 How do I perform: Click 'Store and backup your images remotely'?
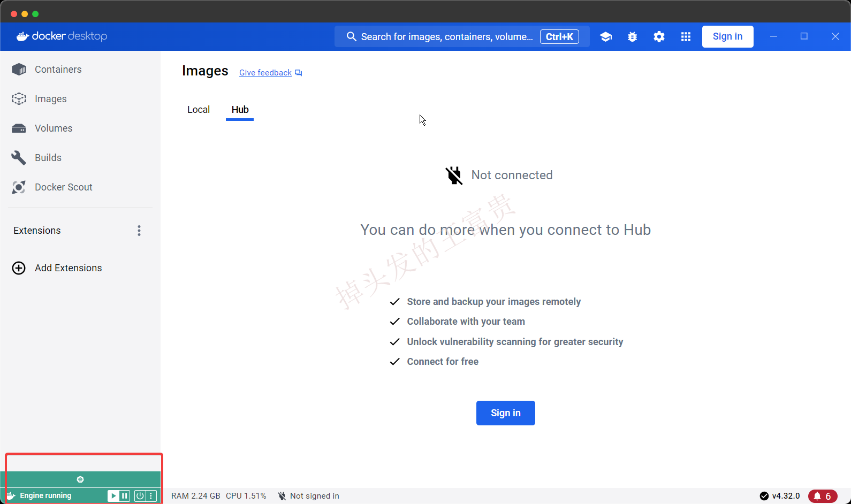pyautogui.click(x=494, y=302)
